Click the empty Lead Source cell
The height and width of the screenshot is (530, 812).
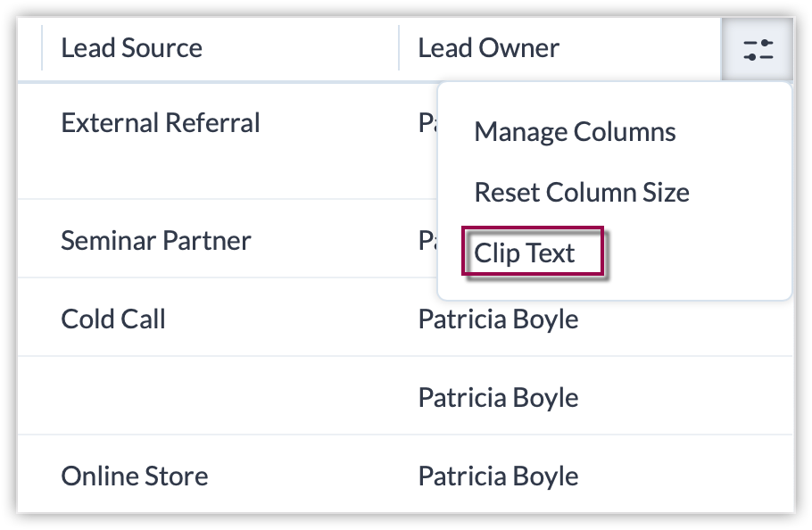tap(178, 397)
